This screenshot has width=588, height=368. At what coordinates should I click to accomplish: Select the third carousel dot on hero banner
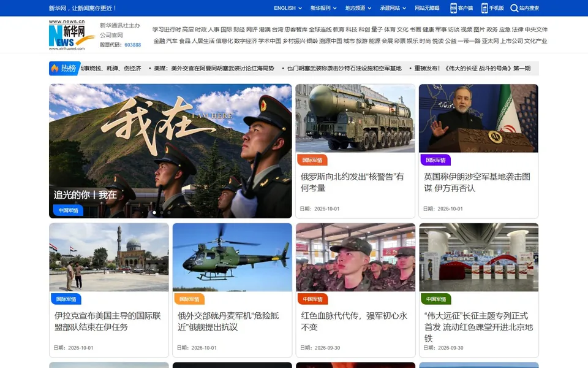click(x=169, y=213)
